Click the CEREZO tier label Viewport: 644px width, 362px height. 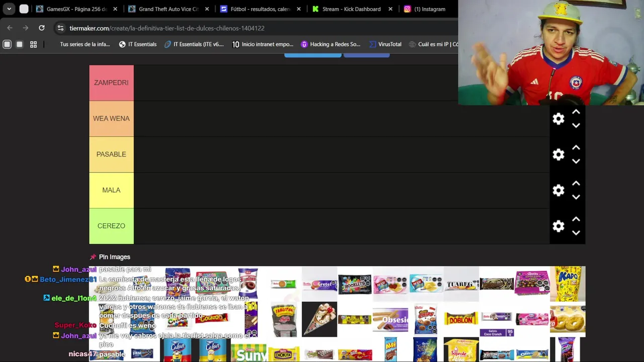[x=111, y=226]
